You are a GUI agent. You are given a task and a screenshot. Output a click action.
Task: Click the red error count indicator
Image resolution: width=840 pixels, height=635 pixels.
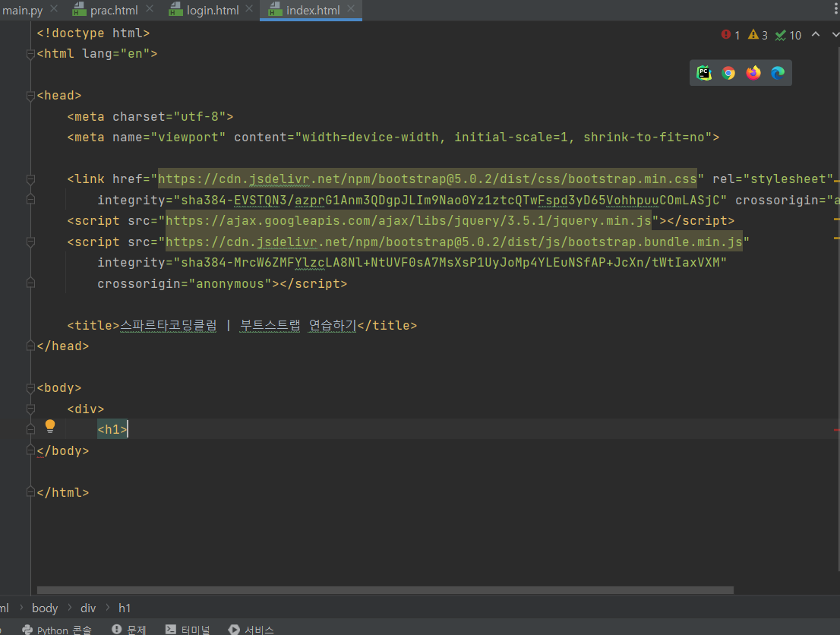731,35
